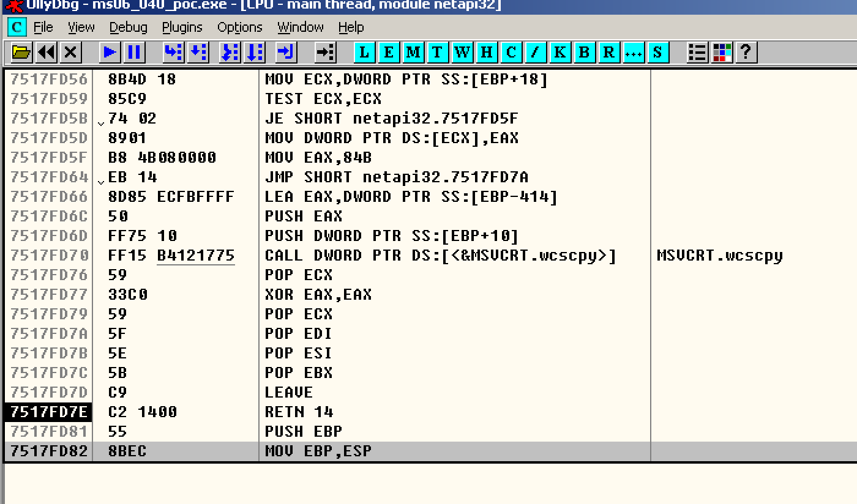Open the Memory map (M button)

(x=413, y=52)
